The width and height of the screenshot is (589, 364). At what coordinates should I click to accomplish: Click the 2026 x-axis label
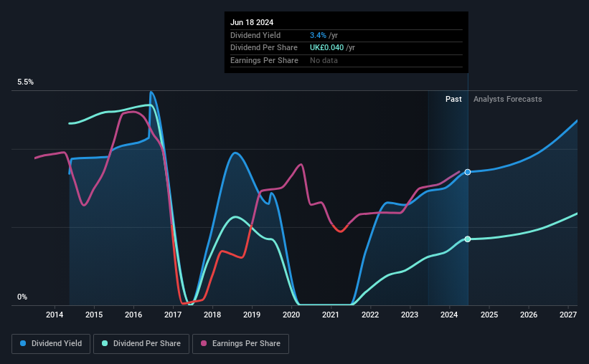pyautogui.click(x=529, y=315)
